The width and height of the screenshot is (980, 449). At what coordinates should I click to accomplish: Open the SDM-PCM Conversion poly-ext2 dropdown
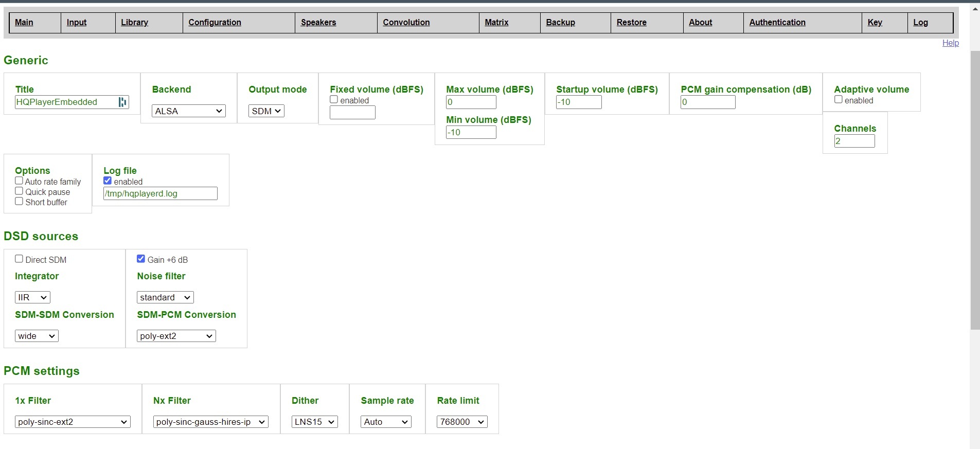(176, 336)
